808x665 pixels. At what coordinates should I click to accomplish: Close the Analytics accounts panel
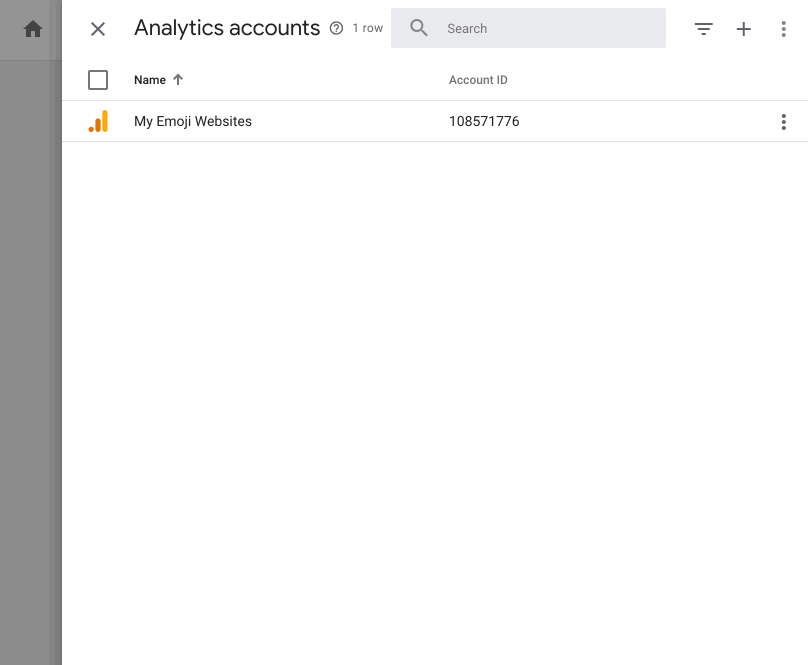(x=98, y=29)
